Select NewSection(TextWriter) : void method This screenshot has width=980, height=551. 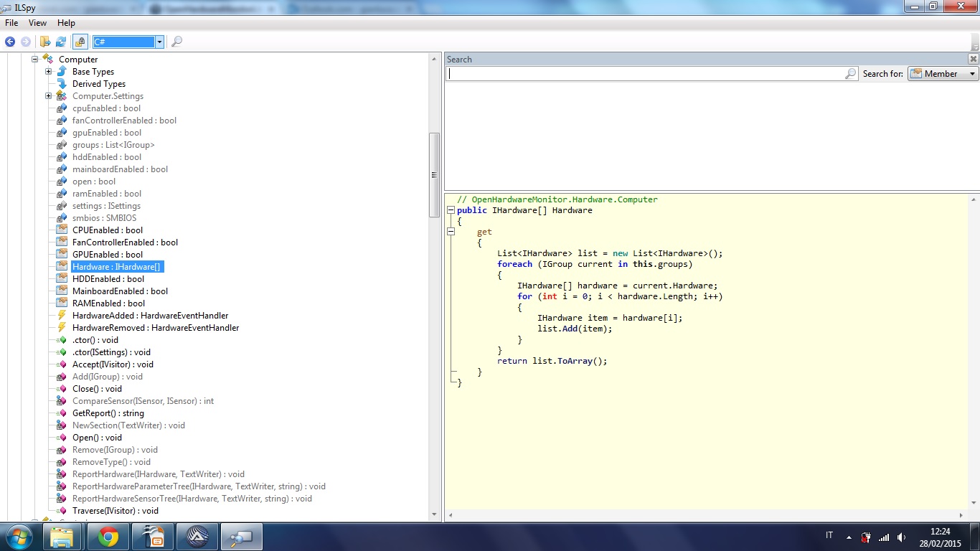(x=128, y=425)
